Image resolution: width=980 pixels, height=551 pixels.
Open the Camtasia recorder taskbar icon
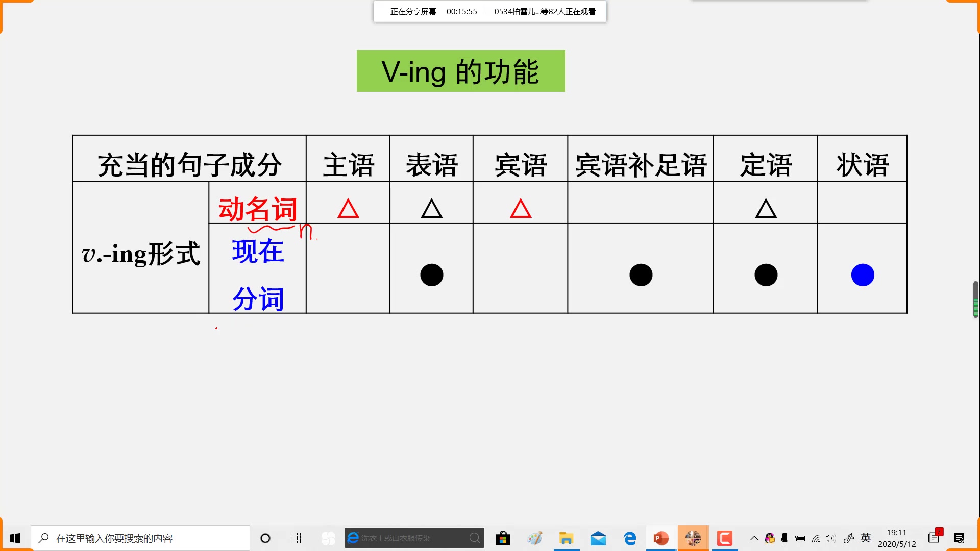(724, 538)
